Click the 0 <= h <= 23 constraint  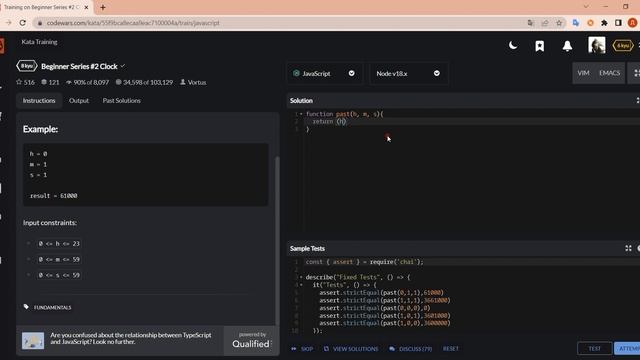[59, 244]
